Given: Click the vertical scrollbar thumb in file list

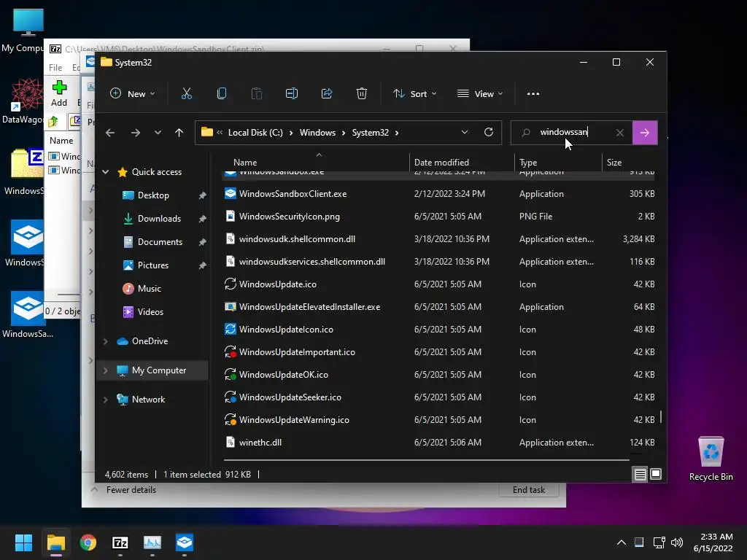Looking at the screenshot, I should [661, 417].
